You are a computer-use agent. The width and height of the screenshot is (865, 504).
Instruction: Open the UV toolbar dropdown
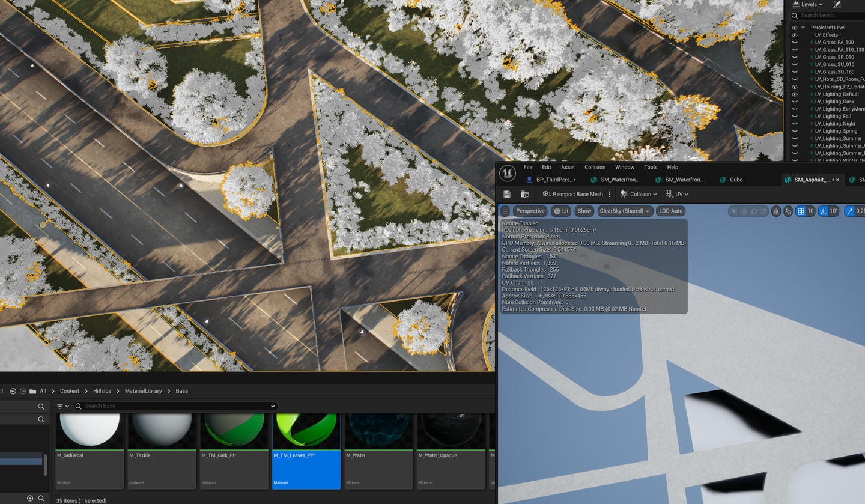tap(677, 194)
